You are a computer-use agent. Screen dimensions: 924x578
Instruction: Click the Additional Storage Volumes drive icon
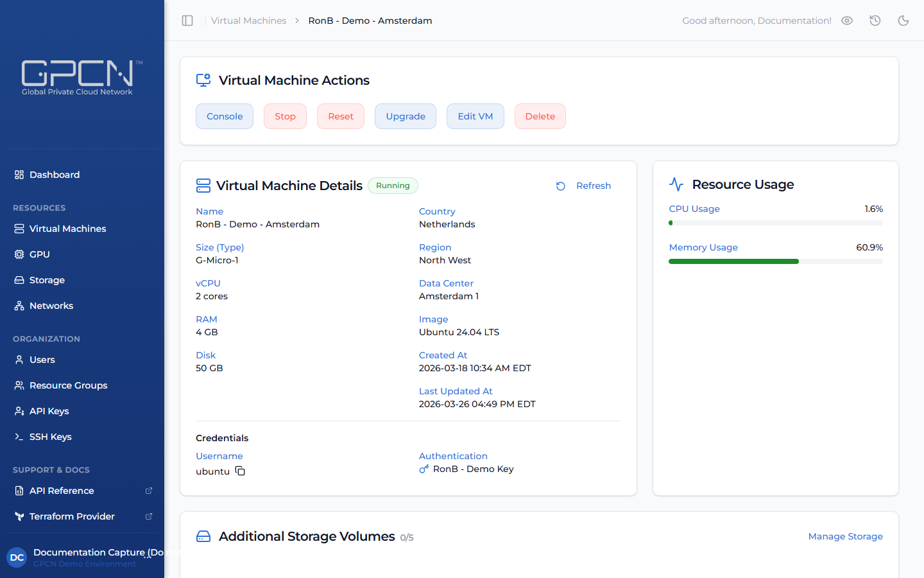203,536
